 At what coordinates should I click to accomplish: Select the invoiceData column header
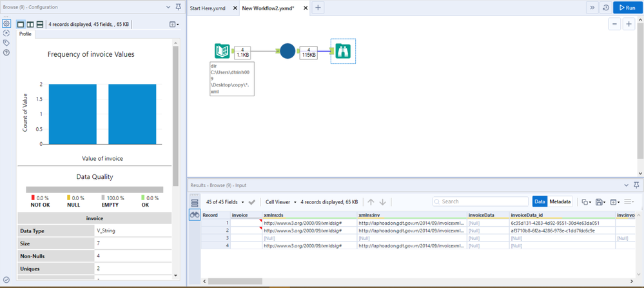(x=489, y=215)
